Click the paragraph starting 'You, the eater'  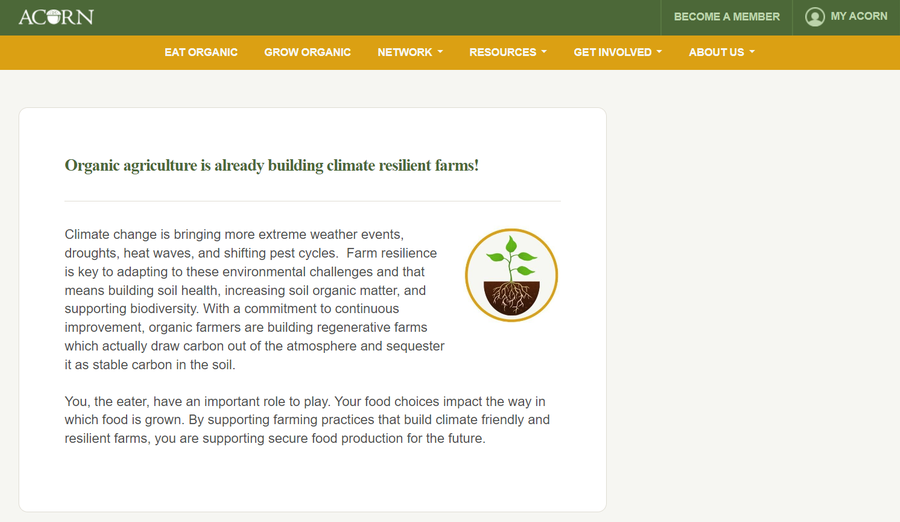click(x=307, y=420)
